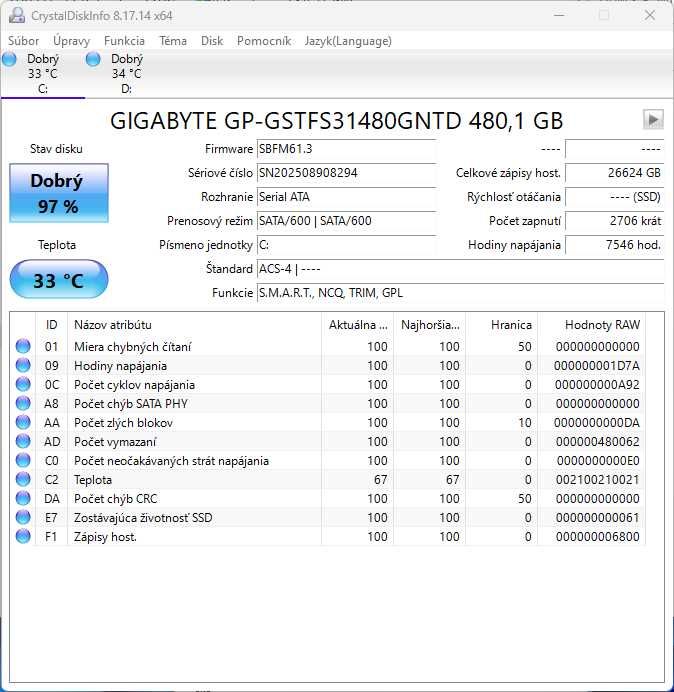Click raw value 002100210021
The height and width of the screenshot is (692, 674).
pos(598,480)
